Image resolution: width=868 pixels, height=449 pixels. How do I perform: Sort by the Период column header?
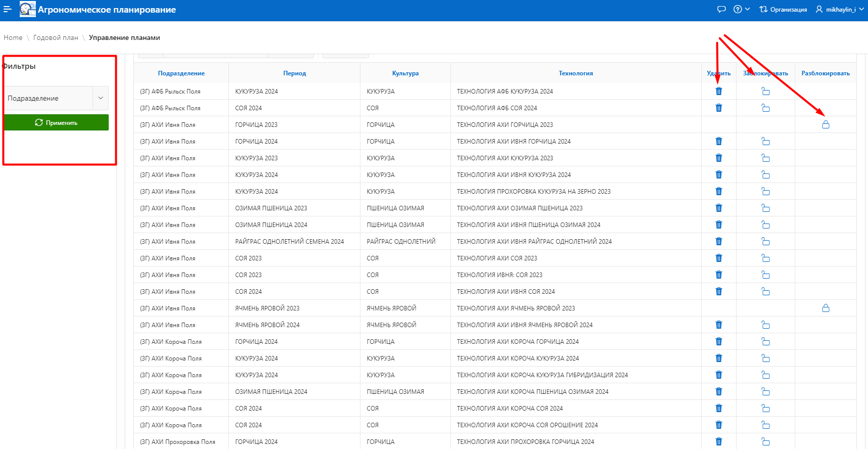pyautogui.click(x=294, y=73)
